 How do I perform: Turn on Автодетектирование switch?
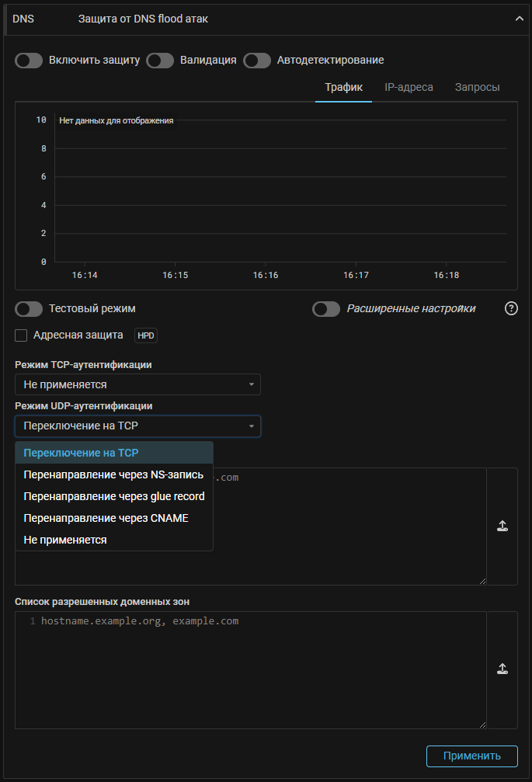coord(257,61)
